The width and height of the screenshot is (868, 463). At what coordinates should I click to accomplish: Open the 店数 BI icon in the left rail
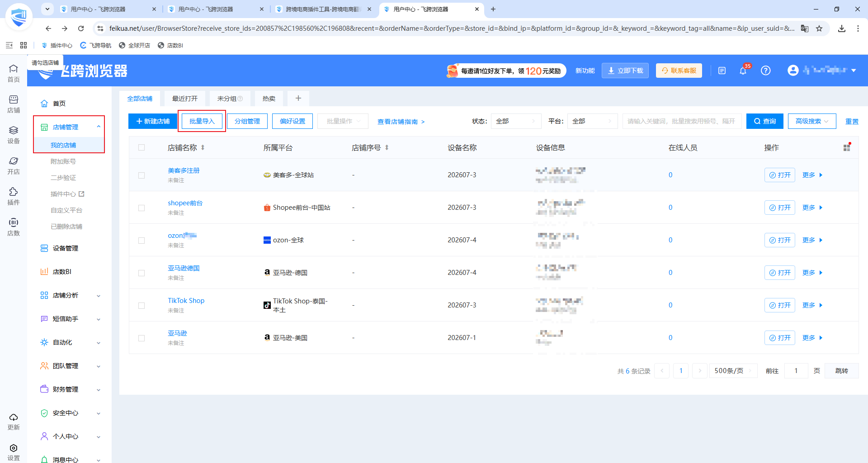(x=14, y=227)
